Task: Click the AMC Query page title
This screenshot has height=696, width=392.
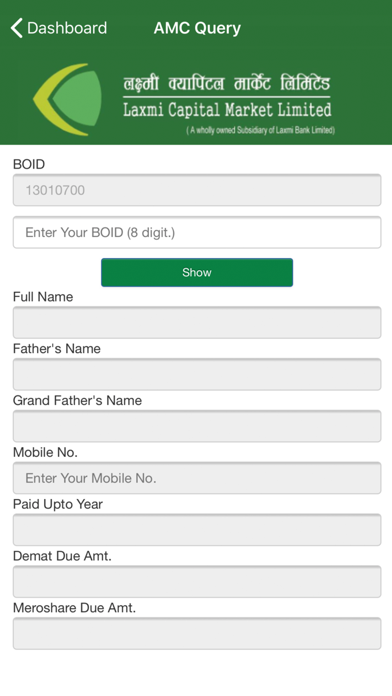Action: (197, 28)
